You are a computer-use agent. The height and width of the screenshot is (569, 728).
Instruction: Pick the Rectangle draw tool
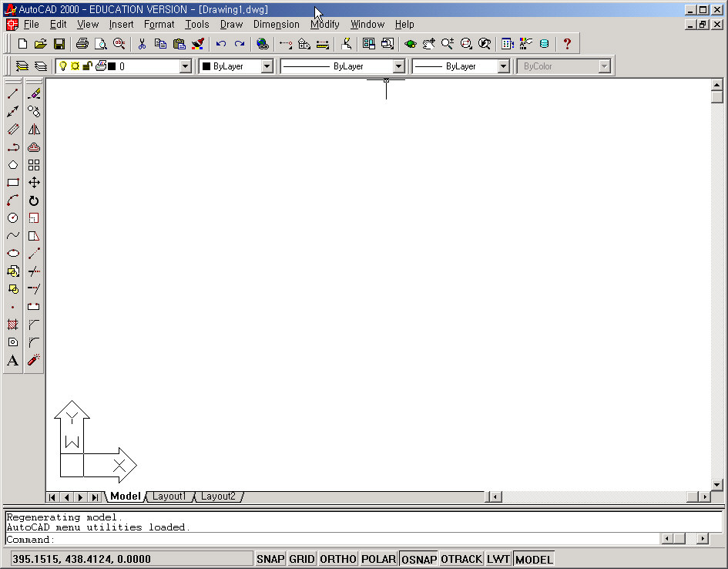coord(13,183)
